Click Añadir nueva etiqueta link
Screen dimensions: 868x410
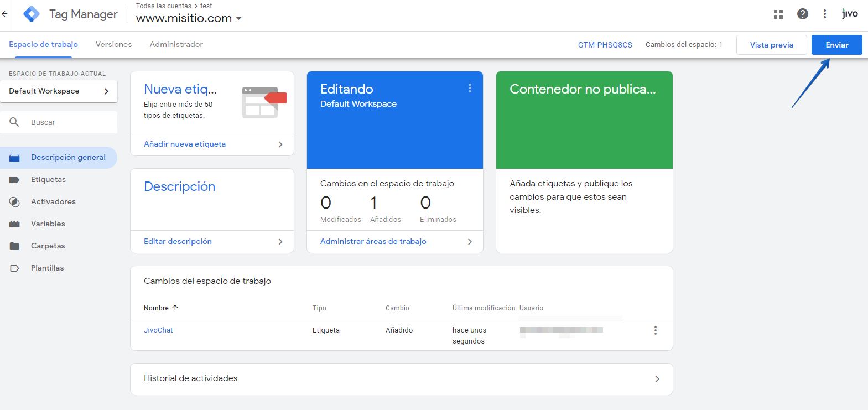[x=185, y=144]
